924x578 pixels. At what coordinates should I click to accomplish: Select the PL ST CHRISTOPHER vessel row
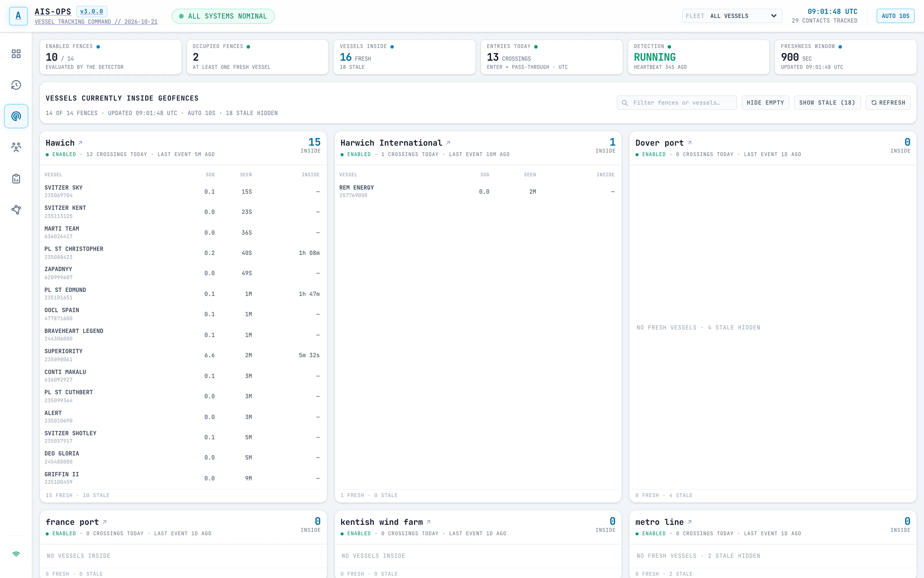183,253
